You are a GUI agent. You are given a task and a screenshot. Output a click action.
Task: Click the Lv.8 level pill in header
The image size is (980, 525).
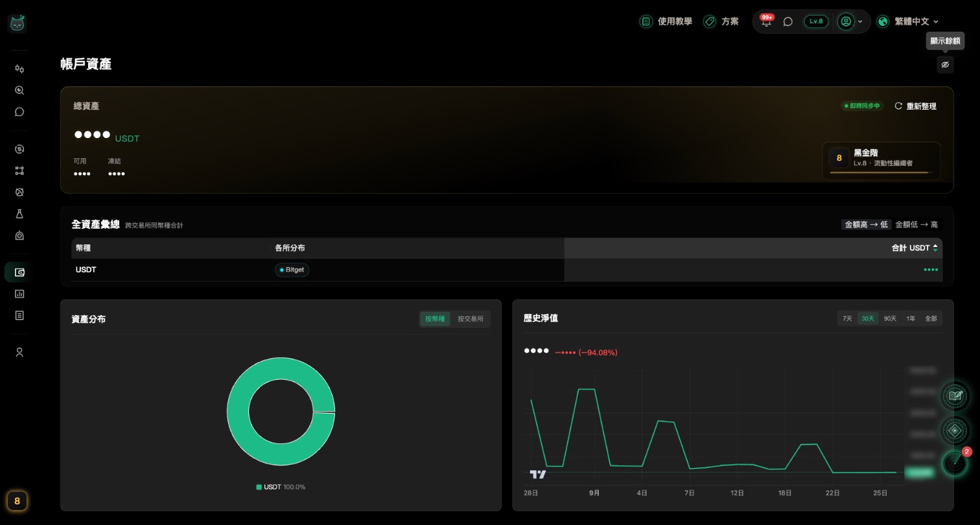816,21
